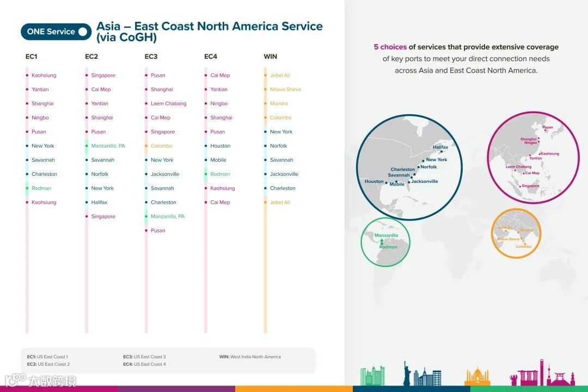This screenshot has width=588, height=392.
Task: Click the EC3 column header
Action: pyautogui.click(x=151, y=57)
